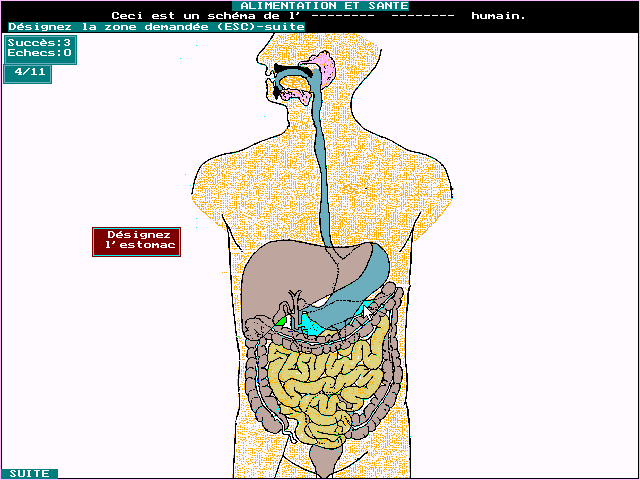Click the 'Succès:3' score text

[40, 42]
